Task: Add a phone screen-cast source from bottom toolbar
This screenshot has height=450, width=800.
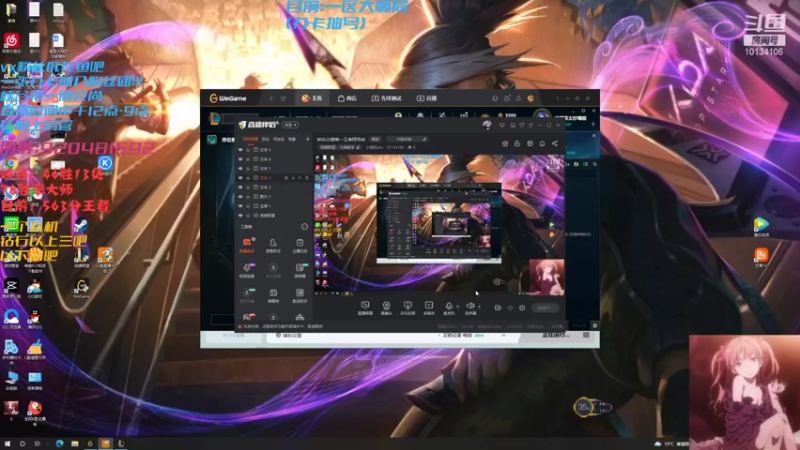Action: 408,308
